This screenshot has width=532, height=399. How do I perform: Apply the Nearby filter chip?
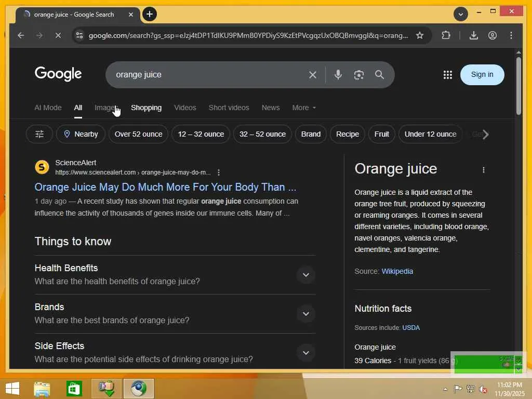pos(81,134)
